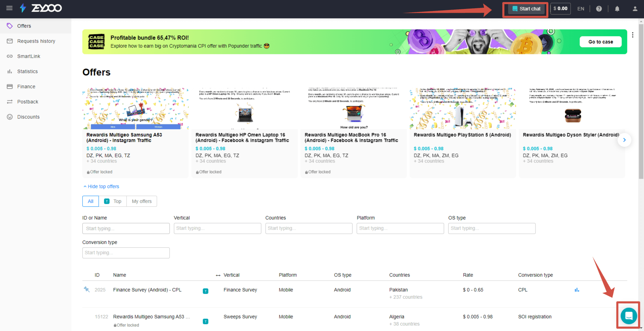
Task: Click the CASE logo on banner
Action: pos(96,42)
